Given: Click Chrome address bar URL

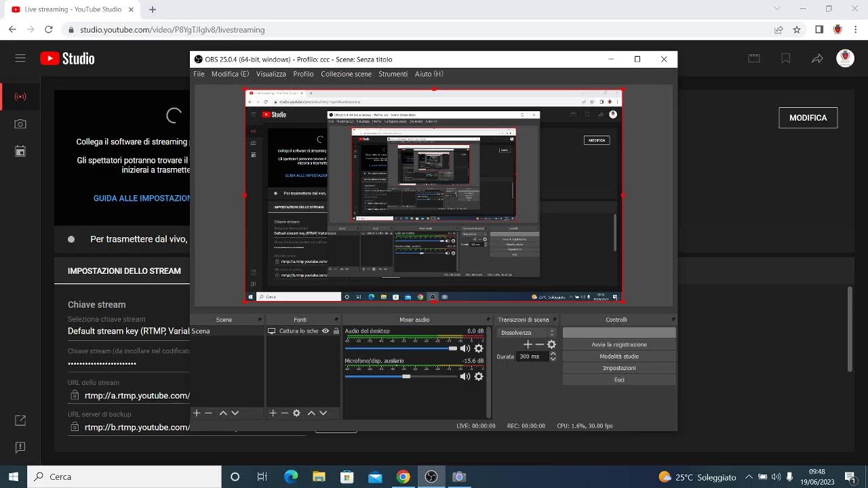Looking at the screenshot, I should point(172,30).
